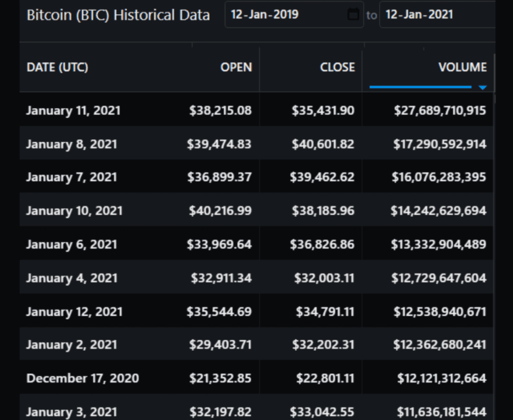Click open price $32,911.34
513x420 pixels.
(x=222, y=278)
